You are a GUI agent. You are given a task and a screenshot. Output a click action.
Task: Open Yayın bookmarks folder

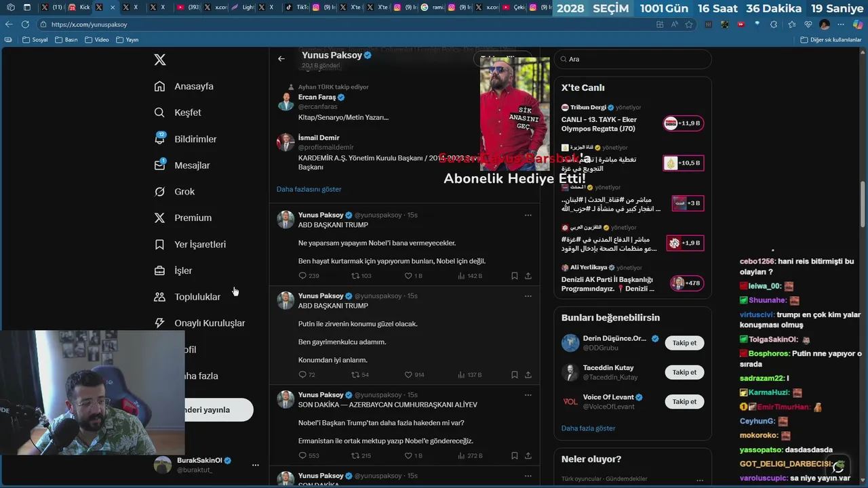click(x=127, y=39)
